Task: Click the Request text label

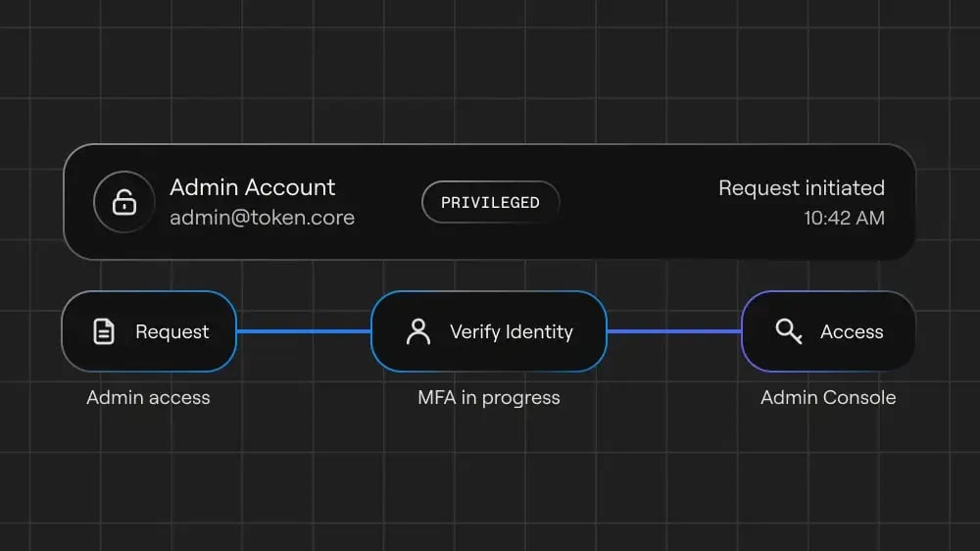Action: 171,331
